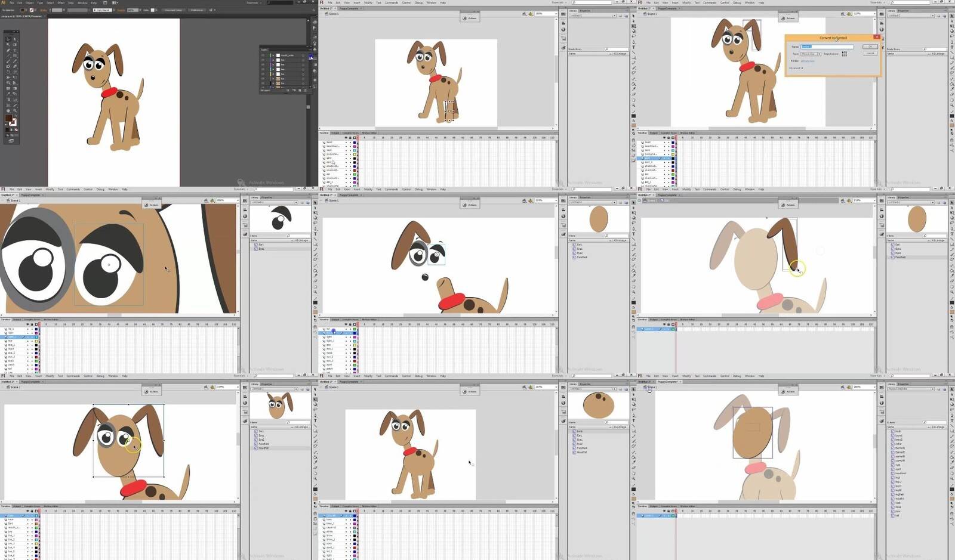
Task: Hide the head layer in Convert to Symbol window
Action: coord(664,143)
